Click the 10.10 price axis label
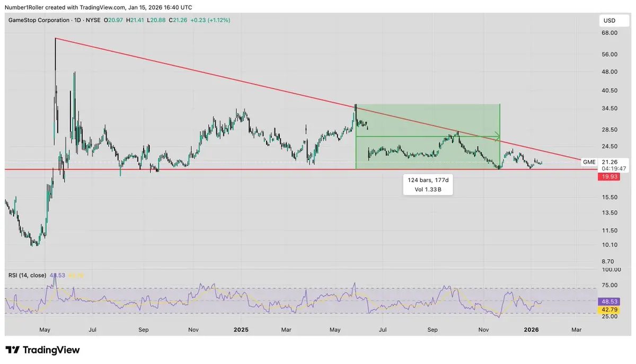 coord(610,244)
